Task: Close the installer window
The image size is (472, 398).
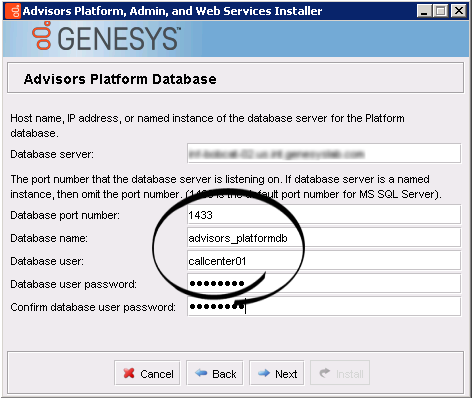Action: tap(459, 11)
